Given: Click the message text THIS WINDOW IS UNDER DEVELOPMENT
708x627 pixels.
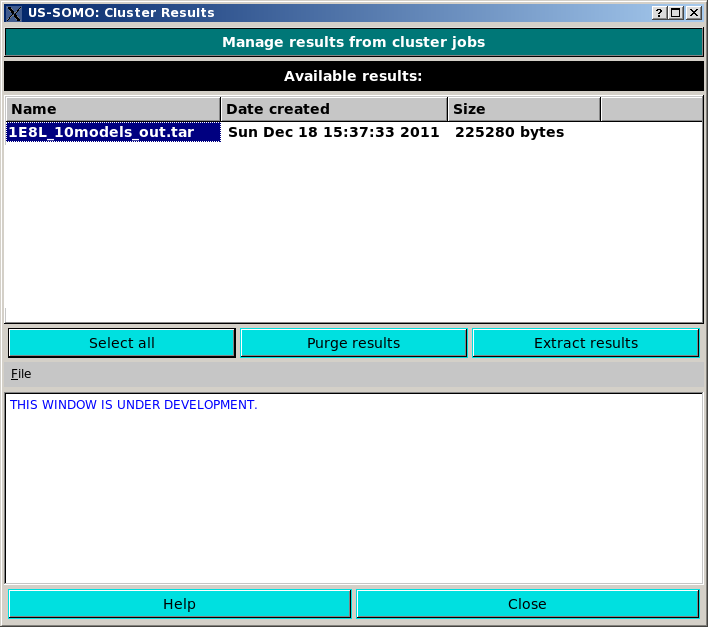Looking at the screenshot, I should (134, 405).
